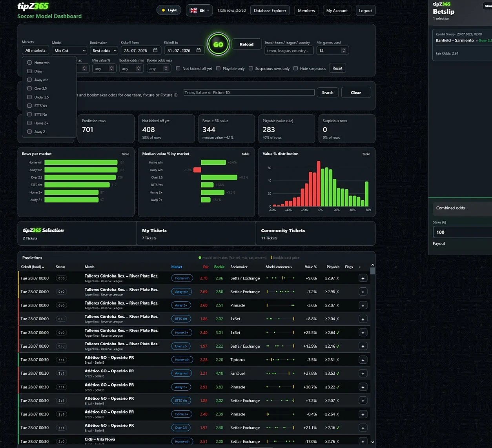
Task: Switch to Community Tickets tab
Action: tap(315, 234)
